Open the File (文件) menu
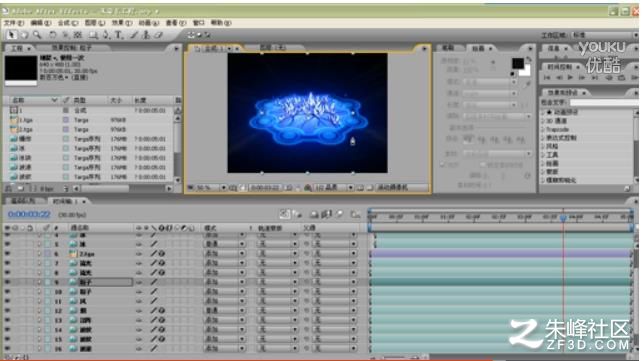This screenshot has height=361, width=642. point(14,23)
